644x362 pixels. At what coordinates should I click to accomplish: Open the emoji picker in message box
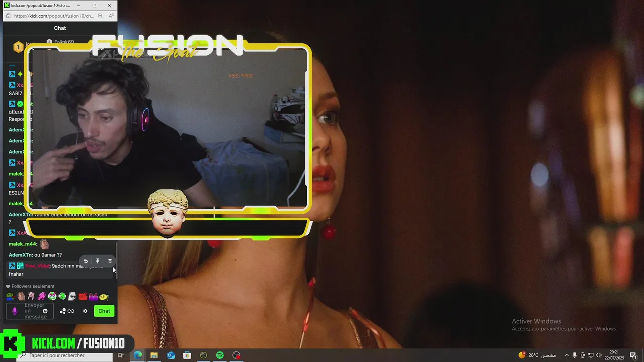point(45,311)
